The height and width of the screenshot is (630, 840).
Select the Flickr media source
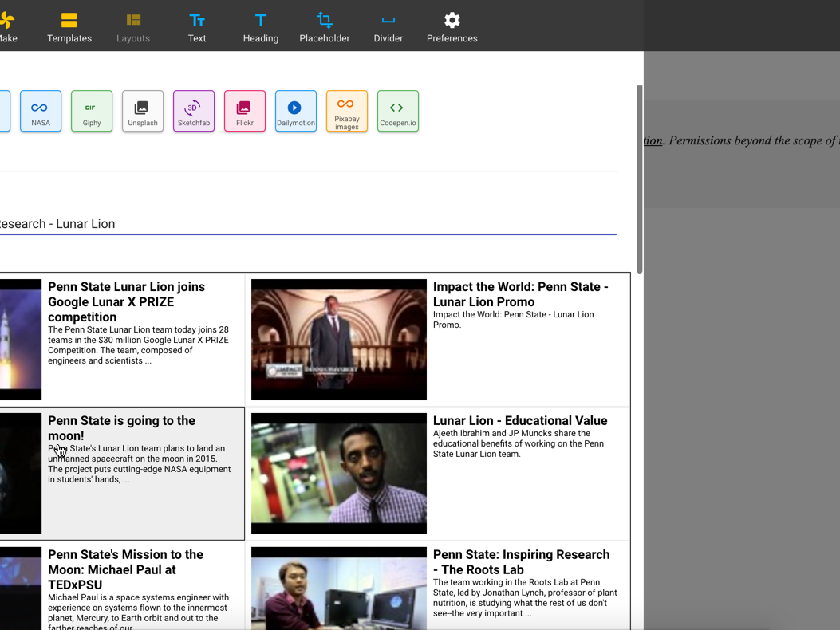pyautogui.click(x=245, y=111)
